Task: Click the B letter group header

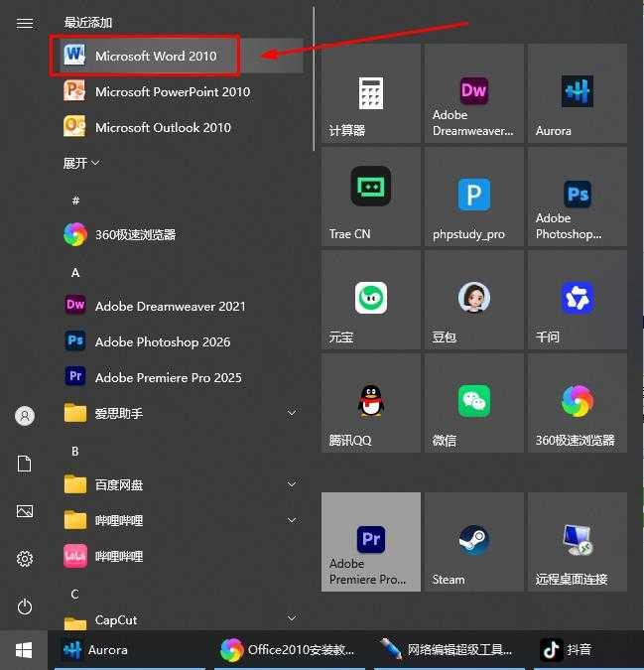Action: tap(74, 452)
